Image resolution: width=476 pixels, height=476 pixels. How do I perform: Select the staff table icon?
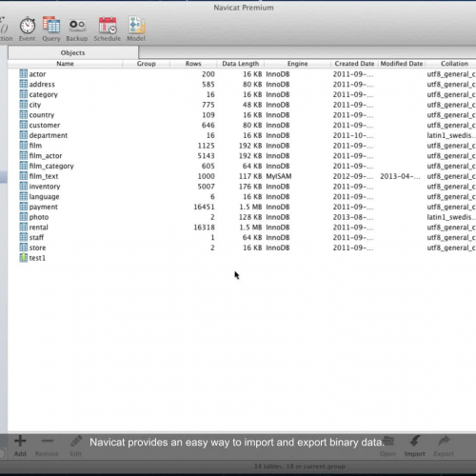pyautogui.click(x=24, y=237)
